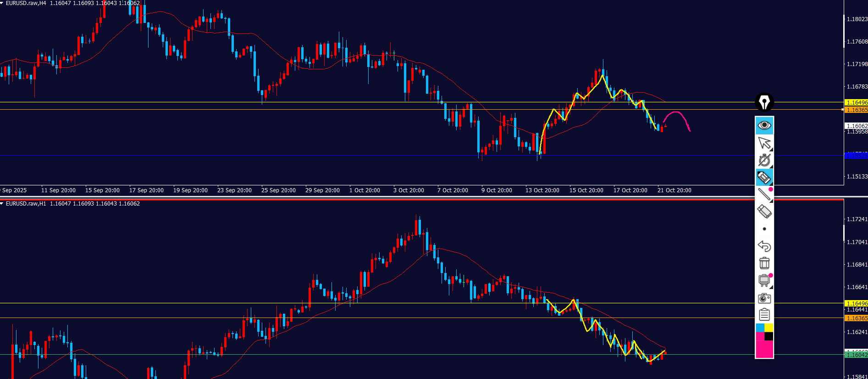
Task: Toggle drawing visibility with the eye icon
Action: coord(764,125)
